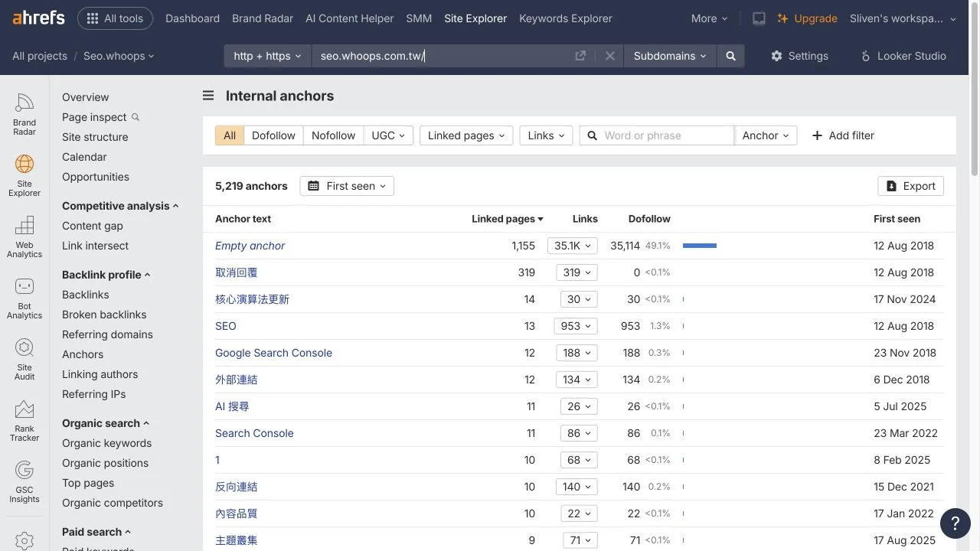
Task: Open Organic keywords in sidebar
Action: pyautogui.click(x=106, y=443)
